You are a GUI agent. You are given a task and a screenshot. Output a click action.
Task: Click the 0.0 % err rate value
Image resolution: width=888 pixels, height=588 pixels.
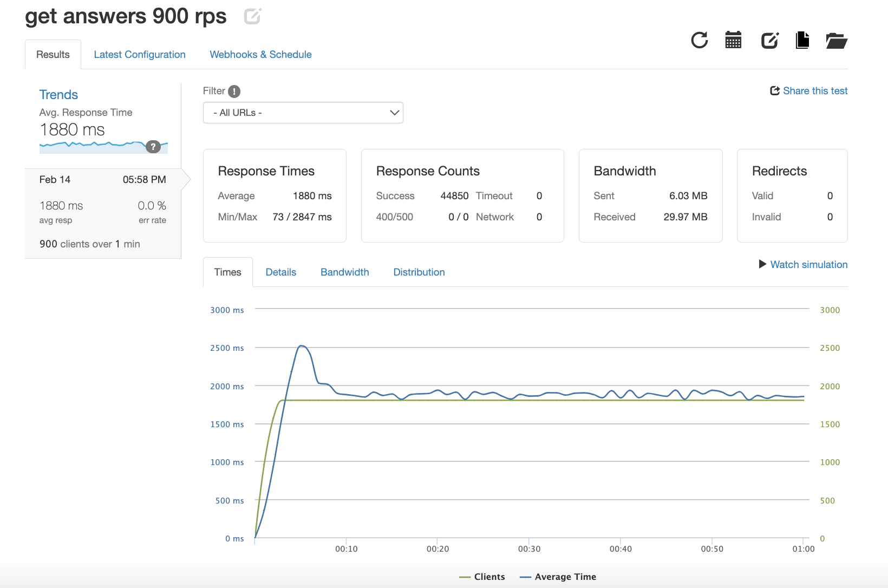pyautogui.click(x=152, y=206)
